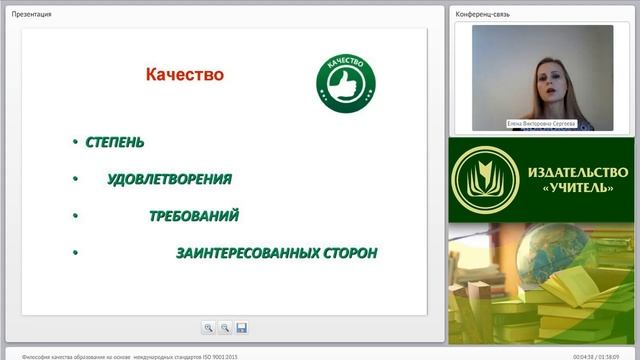Screen dimensions: 640x360
Task: Click the Презентация panel header
Action: 31,14
